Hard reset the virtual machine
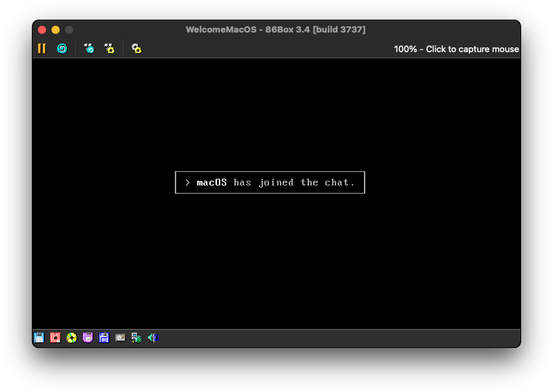 click(x=62, y=49)
